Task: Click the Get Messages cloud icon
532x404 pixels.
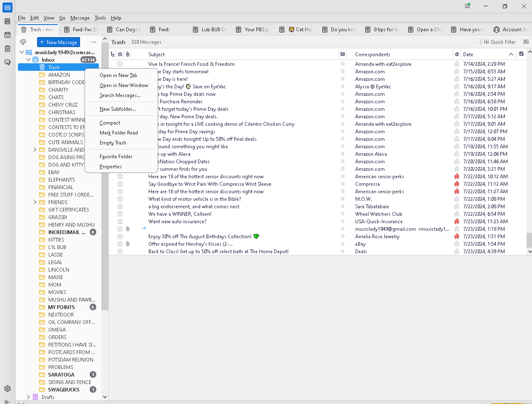Action: pyautogui.click(x=23, y=42)
